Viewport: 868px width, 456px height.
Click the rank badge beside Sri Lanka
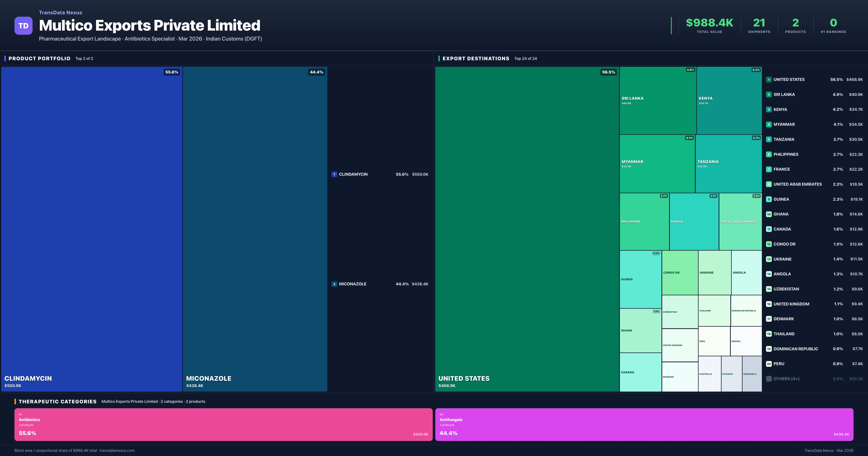coord(769,94)
